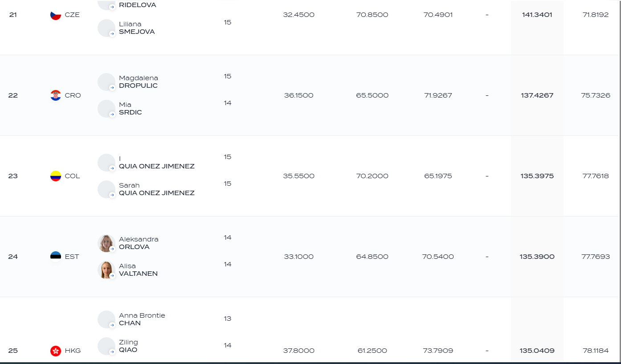Screen dimensions: 621x364
Task: Open Aleksandra Orlova's profile photo
Action: pos(106,243)
